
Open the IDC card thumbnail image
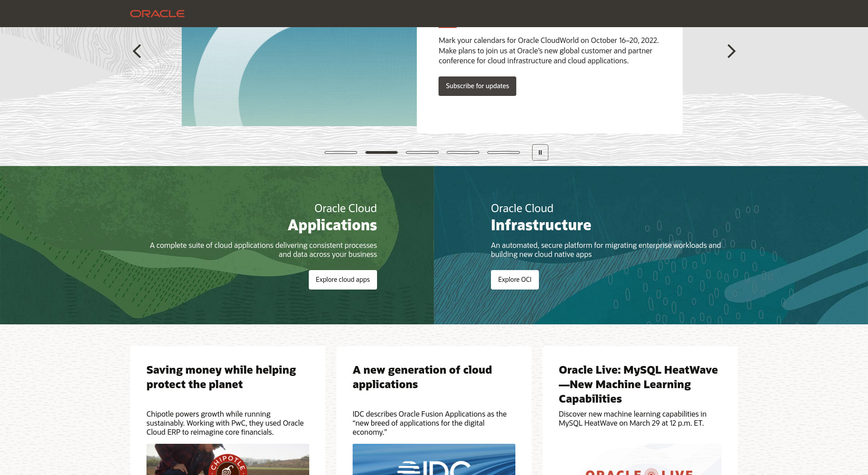(434, 459)
